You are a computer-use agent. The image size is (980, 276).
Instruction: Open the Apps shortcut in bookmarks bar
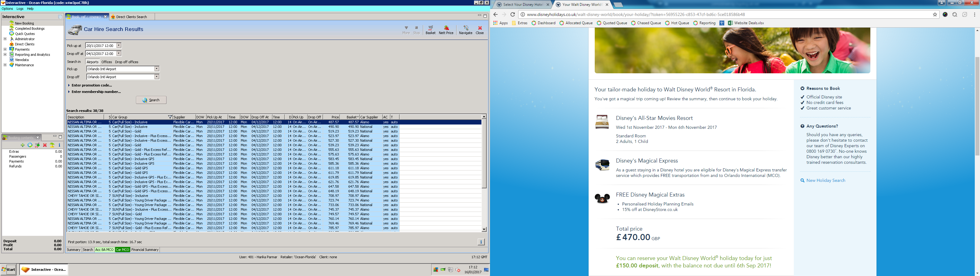[500, 23]
